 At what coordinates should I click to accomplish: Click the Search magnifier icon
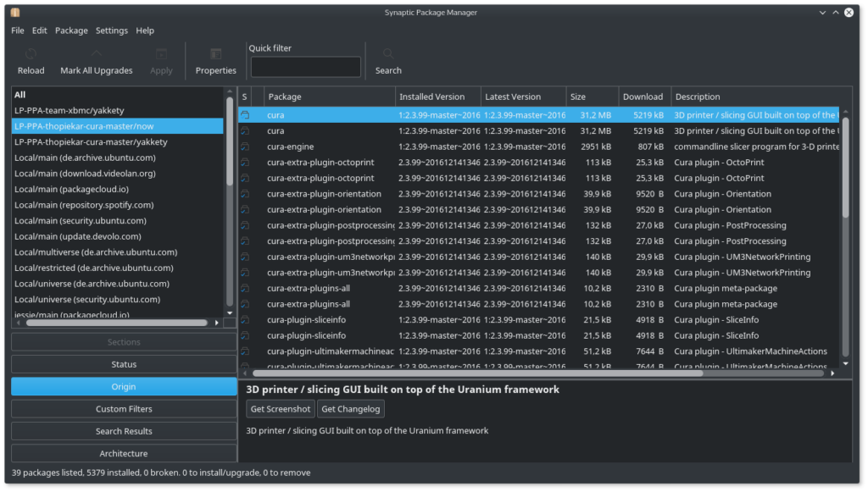[388, 54]
